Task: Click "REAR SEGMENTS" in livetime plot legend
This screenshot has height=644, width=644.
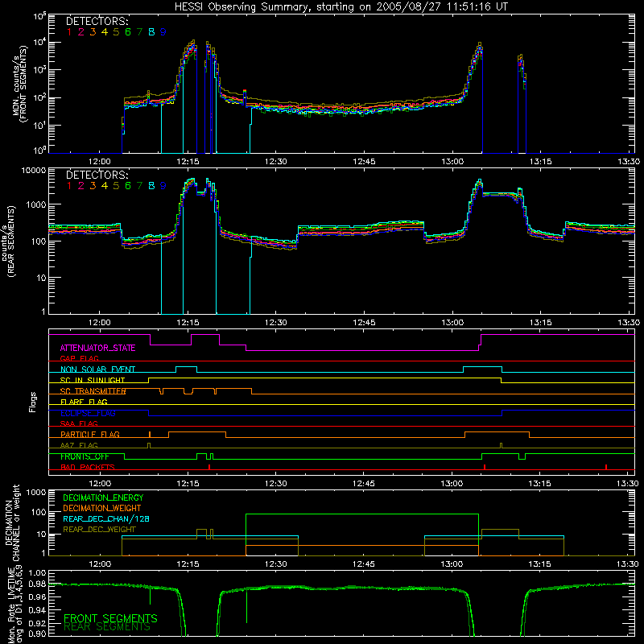Action: (x=107, y=627)
